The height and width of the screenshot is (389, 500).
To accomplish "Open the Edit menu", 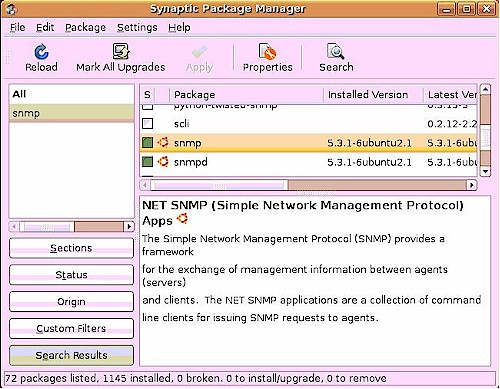I will point(45,27).
